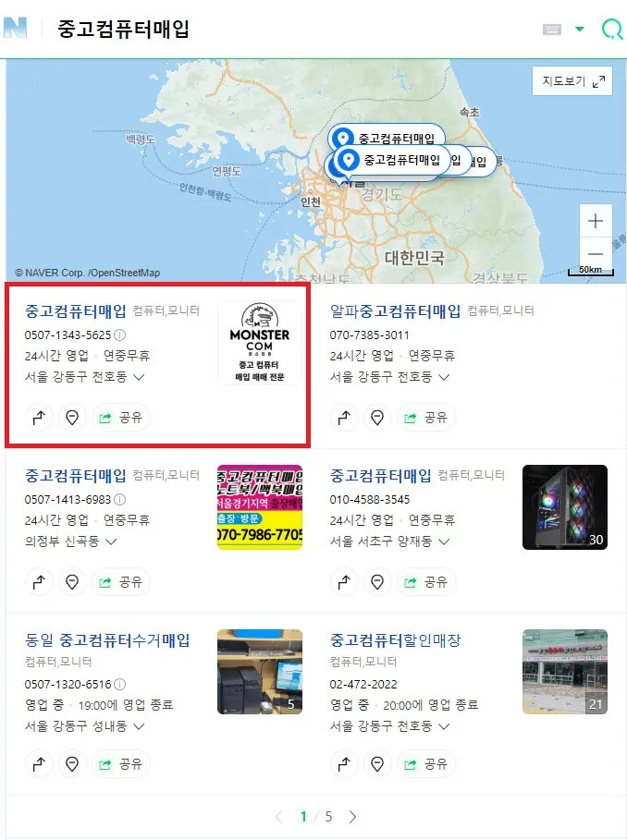
Task: Get directions to 알파중고컴퓨터매입
Action: [x=344, y=417]
